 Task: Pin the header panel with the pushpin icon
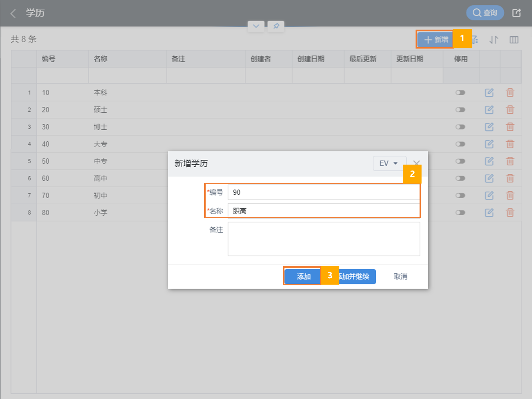276,26
